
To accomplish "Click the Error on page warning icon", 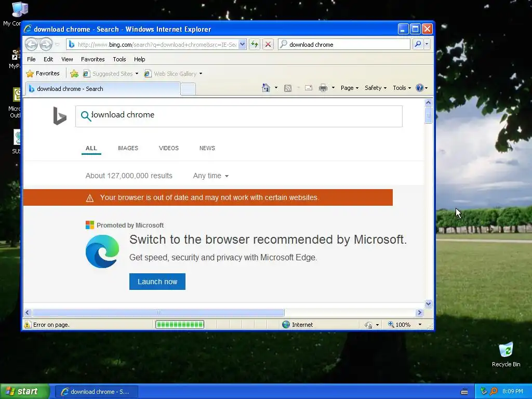I will coord(28,325).
